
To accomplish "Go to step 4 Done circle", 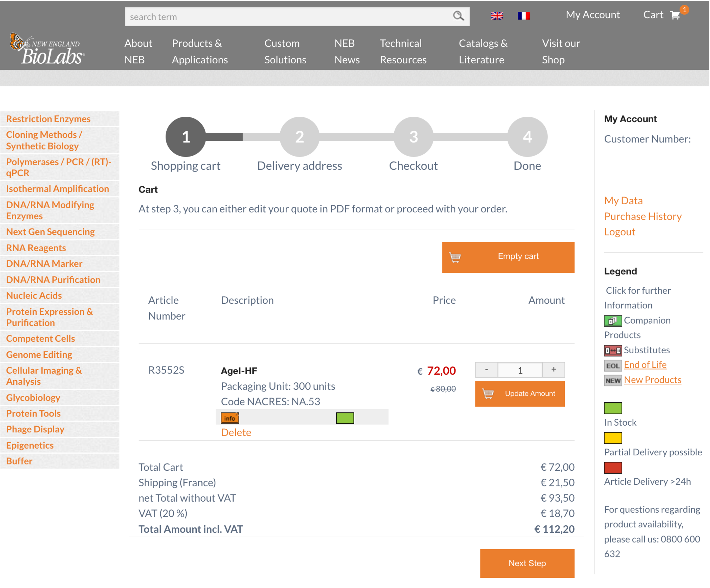I will 528,137.
